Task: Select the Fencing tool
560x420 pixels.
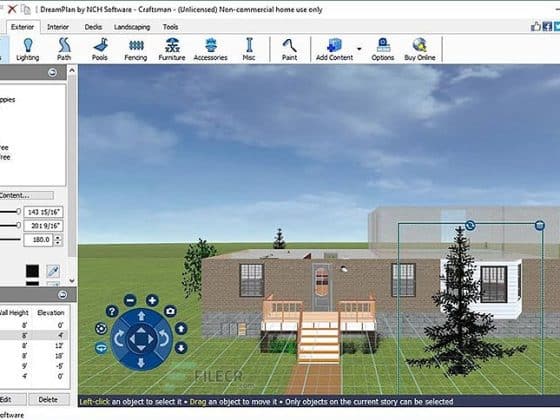Action: coord(136,49)
